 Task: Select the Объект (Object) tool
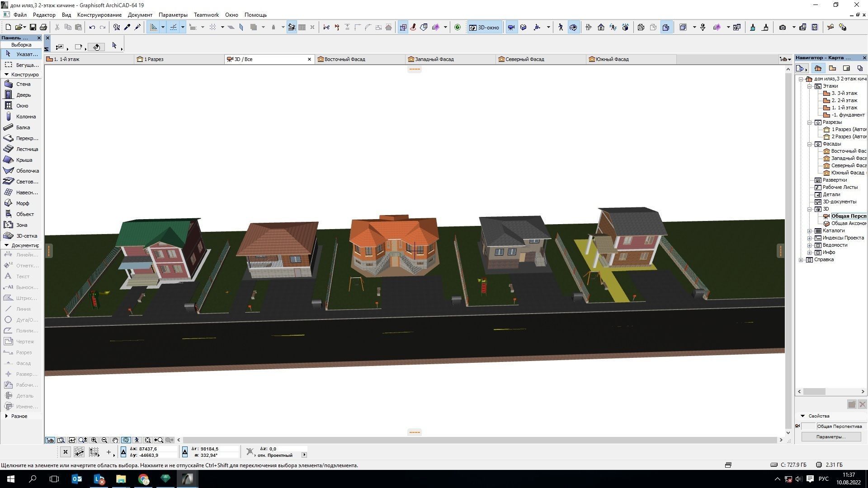click(x=21, y=214)
